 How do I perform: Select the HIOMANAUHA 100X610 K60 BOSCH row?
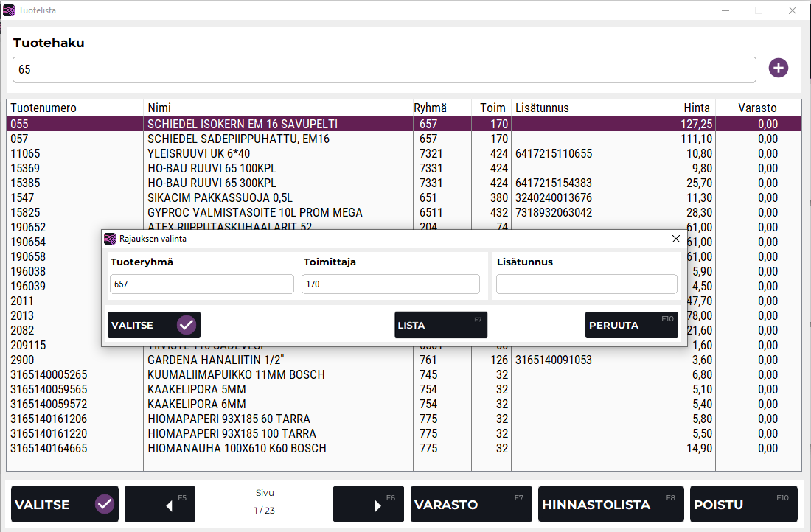[x=237, y=449]
